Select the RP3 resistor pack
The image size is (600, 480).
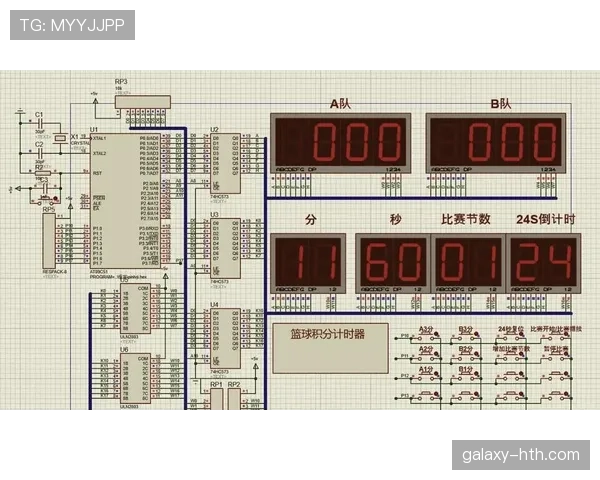(x=143, y=102)
